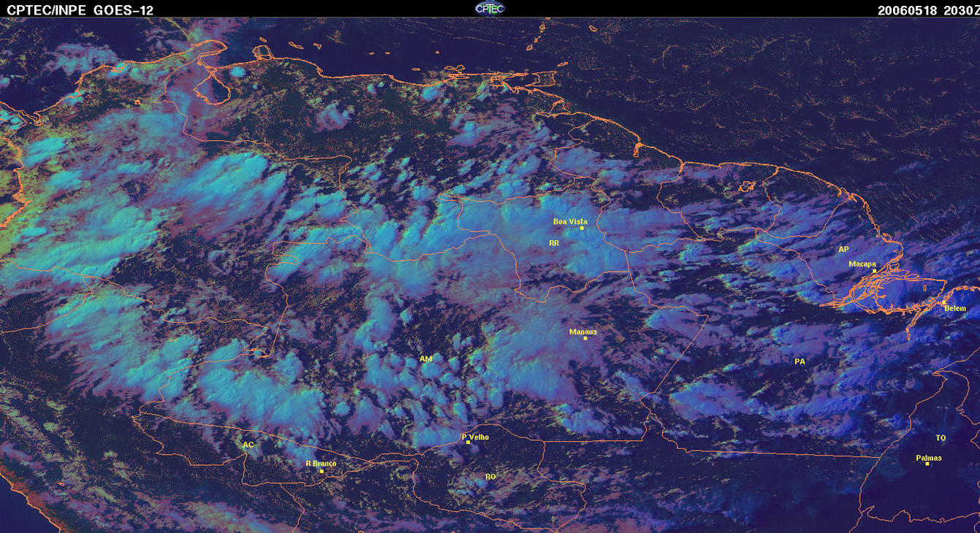Click the TO state label
The height and width of the screenshot is (533, 980).
coord(941,438)
